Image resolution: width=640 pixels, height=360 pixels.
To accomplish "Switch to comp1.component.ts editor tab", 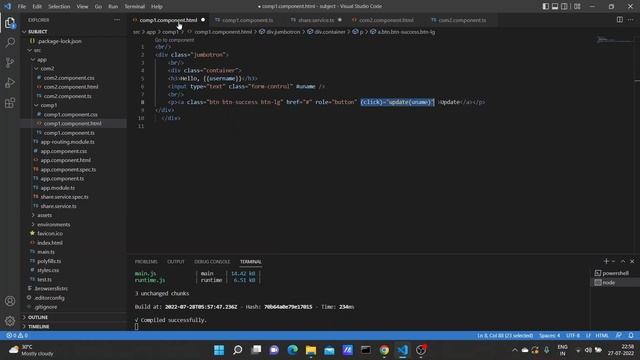I will pyautogui.click(x=247, y=20).
